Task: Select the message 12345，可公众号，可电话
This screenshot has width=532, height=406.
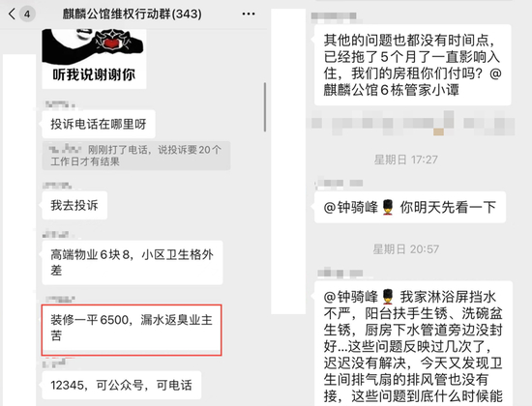Action: coord(121,385)
